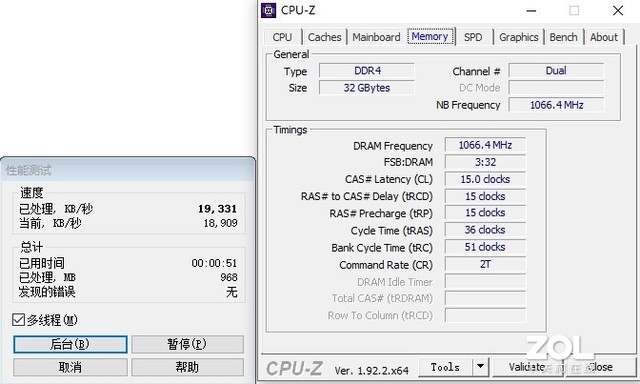640x384 pixels.
Task: Click the tRCD 15 clocks value
Action: (485, 196)
